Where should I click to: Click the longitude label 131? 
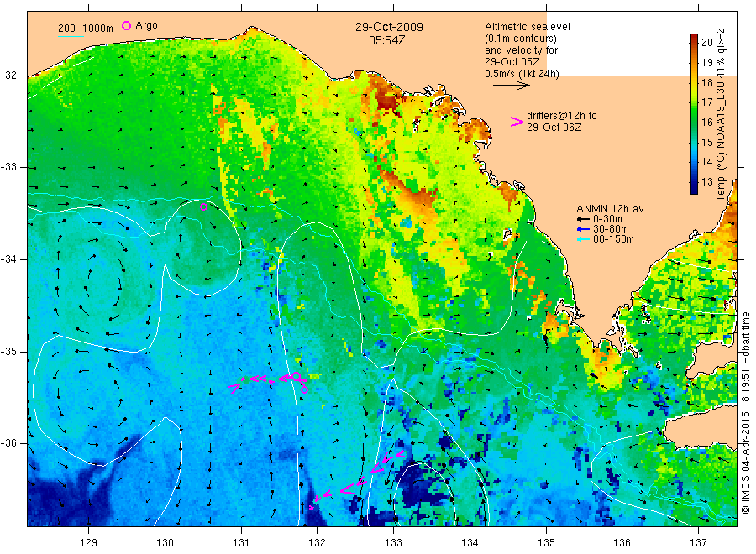241,543
